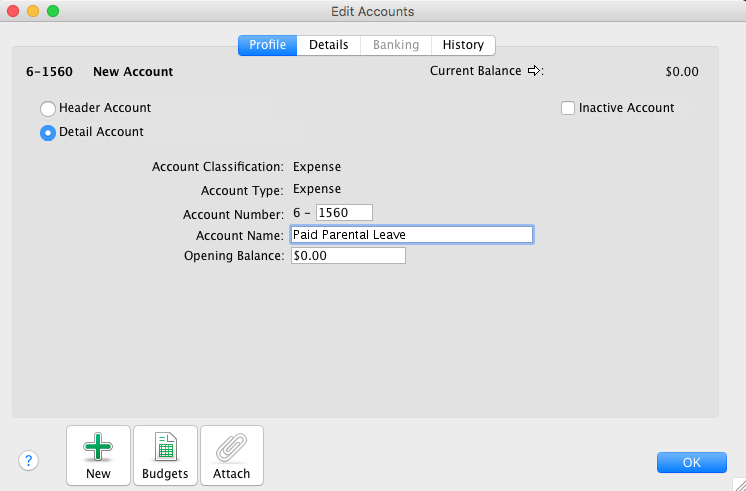Open the Details tab
The image size is (746, 491).
pos(328,45)
